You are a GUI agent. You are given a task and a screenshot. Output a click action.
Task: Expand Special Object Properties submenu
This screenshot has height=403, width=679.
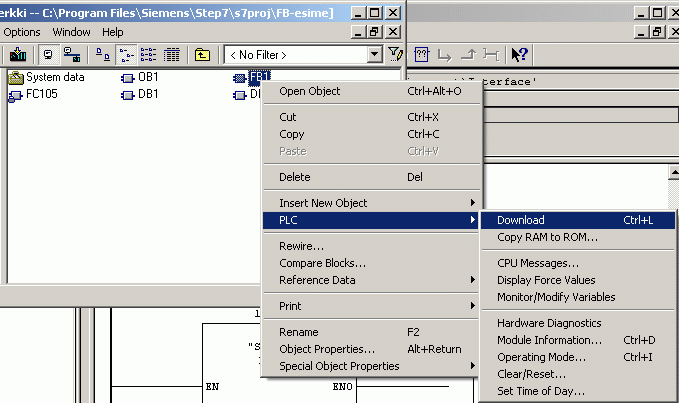(371, 366)
